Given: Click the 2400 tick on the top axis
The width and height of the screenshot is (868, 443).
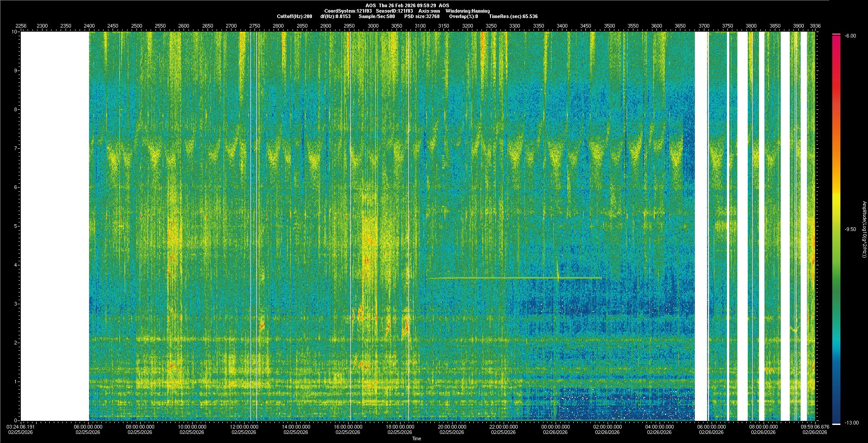Looking at the screenshot, I should [89, 26].
